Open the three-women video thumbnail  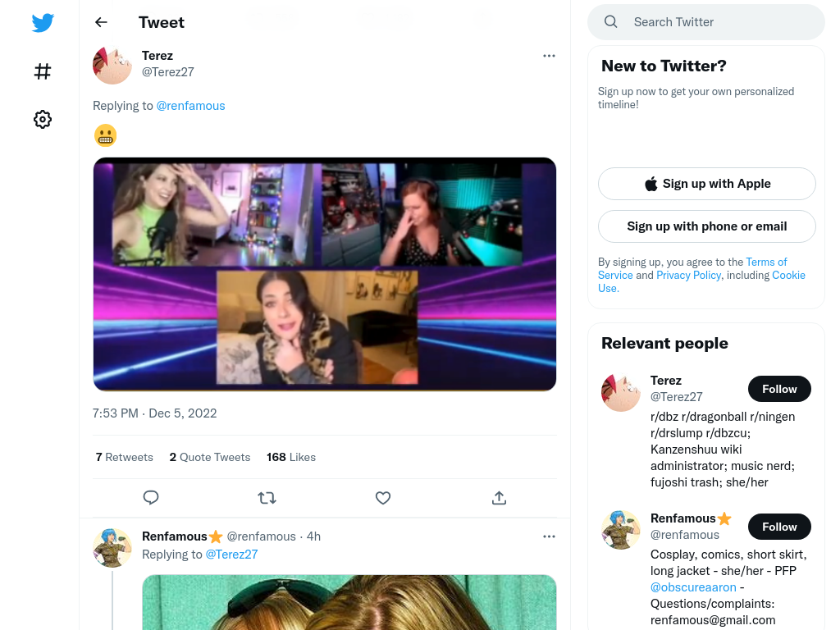[325, 274]
